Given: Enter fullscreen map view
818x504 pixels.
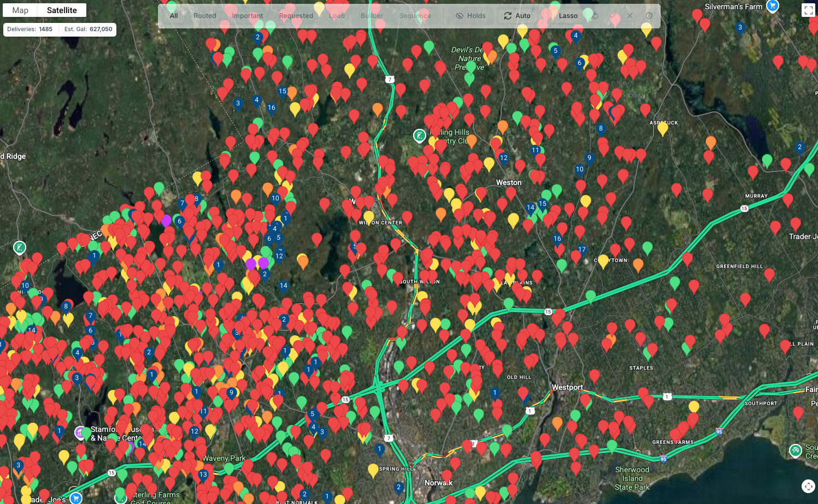Looking at the screenshot, I should 808,10.
